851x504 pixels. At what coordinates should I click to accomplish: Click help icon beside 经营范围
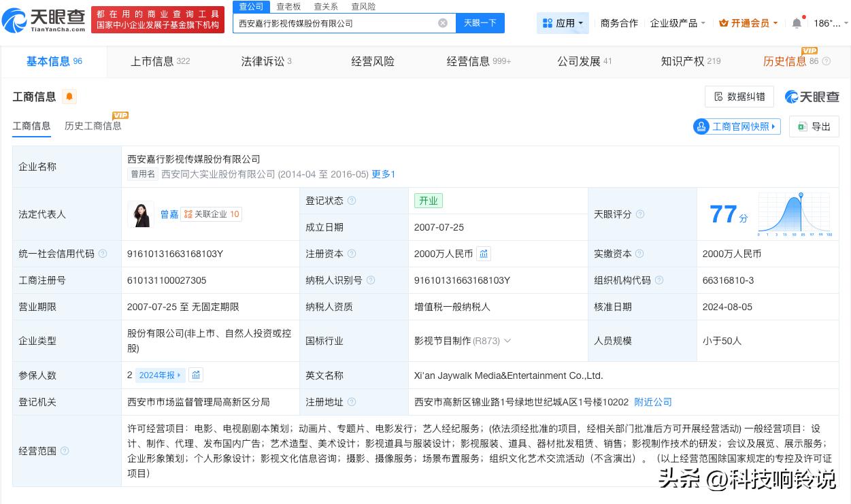65,451
